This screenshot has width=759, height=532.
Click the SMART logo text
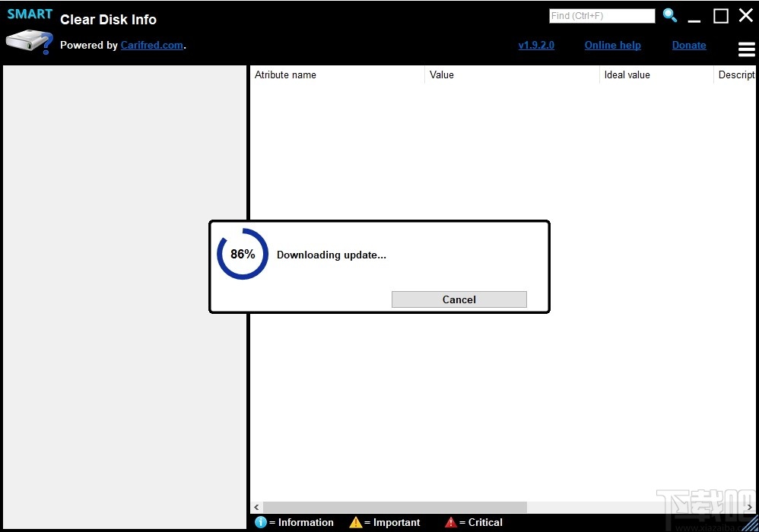(x=30, y=14)
